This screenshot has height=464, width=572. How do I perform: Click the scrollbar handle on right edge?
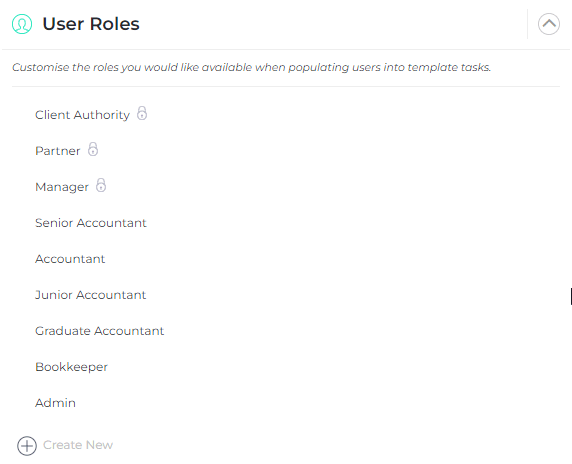point(571,296)
